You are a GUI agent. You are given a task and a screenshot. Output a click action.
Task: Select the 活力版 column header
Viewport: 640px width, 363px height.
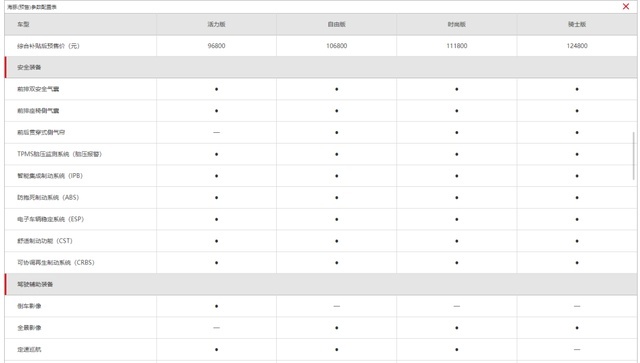(216, 24)
